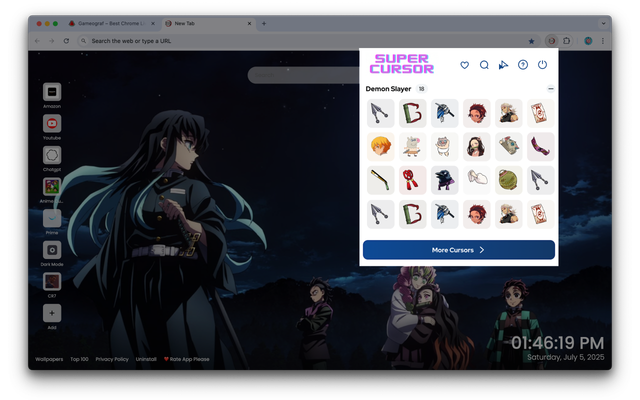Pick the yellow-black bent sword cursor

(380, 180)
